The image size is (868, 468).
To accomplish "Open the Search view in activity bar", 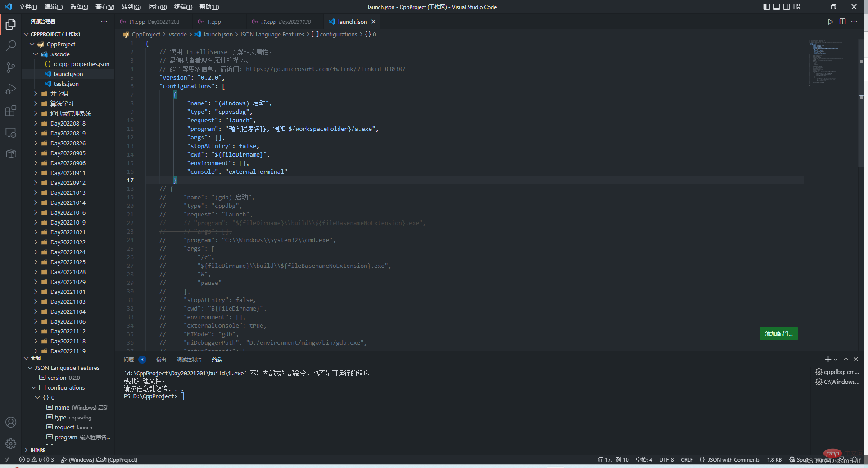I will (x=11, y=45).
